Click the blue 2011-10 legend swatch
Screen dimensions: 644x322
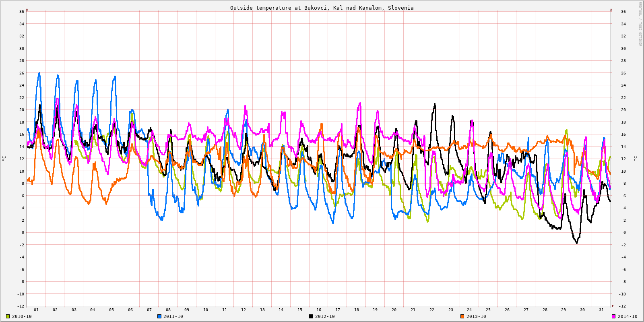point(159,316)
